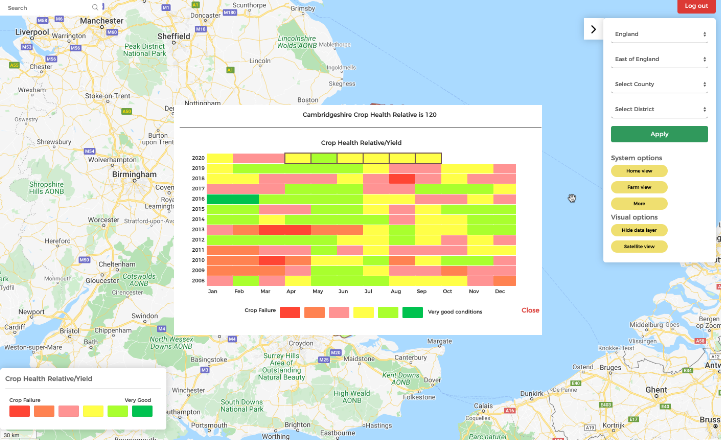Focus the Search input field
The height and width of the screenshot is (440, 721).
(48, 7)
